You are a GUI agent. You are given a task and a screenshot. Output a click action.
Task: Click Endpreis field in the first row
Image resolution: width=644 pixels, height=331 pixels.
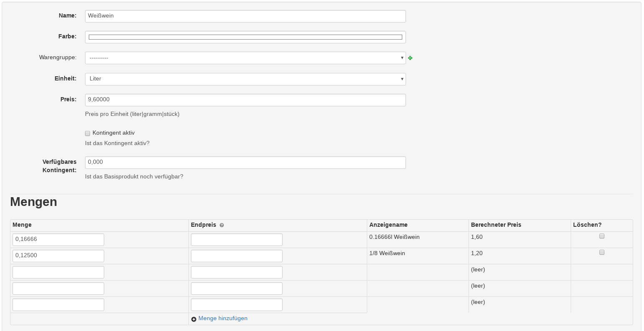(236, 240)
